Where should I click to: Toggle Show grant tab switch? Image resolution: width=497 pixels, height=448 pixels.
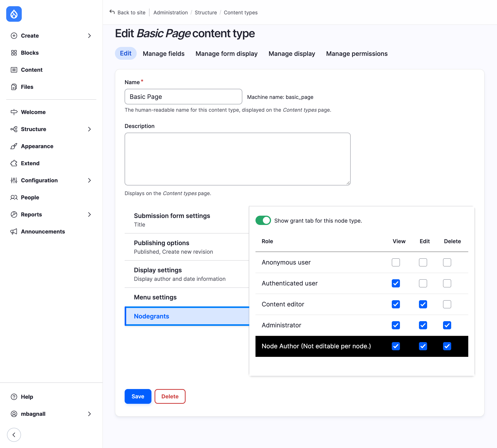tap(263, 220)
